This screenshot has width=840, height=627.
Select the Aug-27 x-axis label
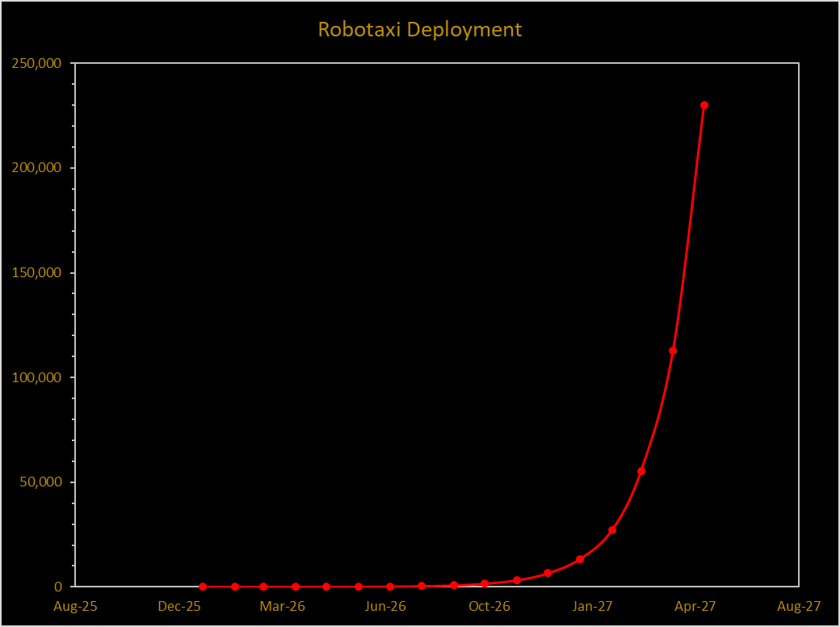[x=799, y=607]
